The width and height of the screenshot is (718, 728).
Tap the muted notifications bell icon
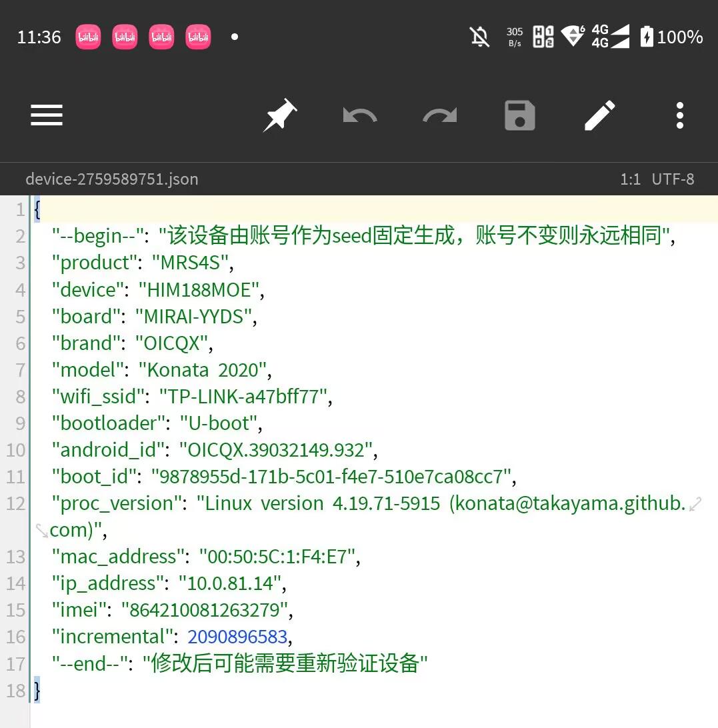coord(479,37)
